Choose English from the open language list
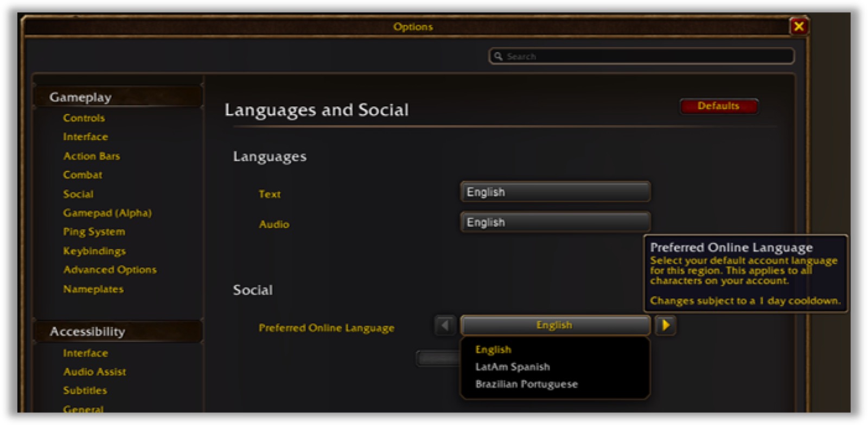868x425 pixels. point(493,350)
